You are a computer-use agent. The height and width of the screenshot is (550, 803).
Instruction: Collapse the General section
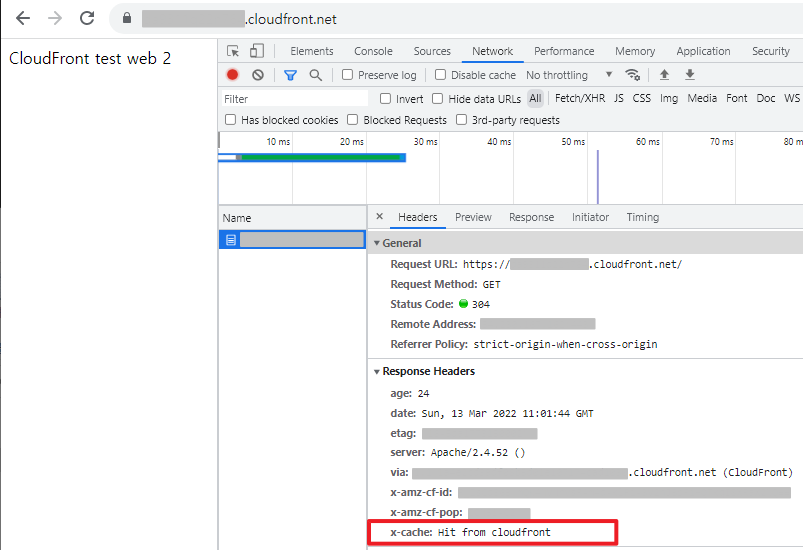[x=377, y=243]
